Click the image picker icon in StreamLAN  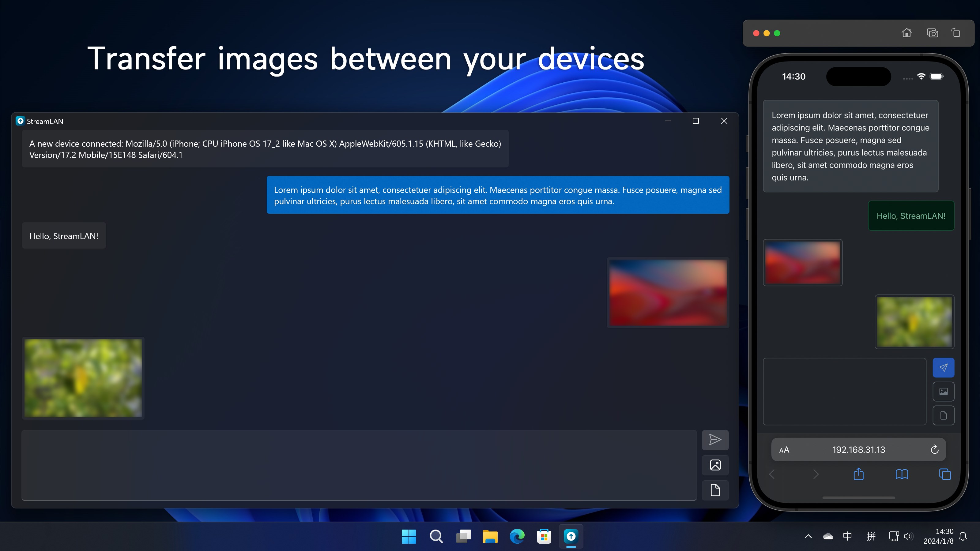pyautogui.click(x=715, y=465)
